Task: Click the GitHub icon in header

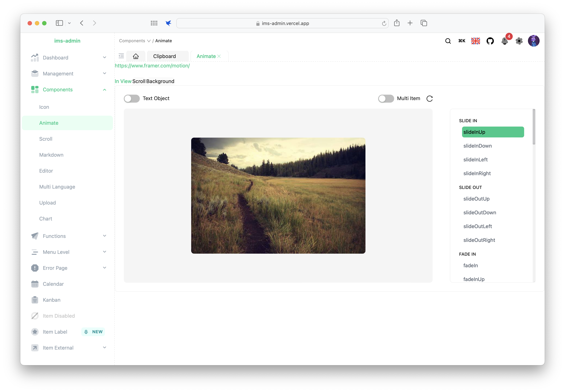Action: [x=490, y=41]
